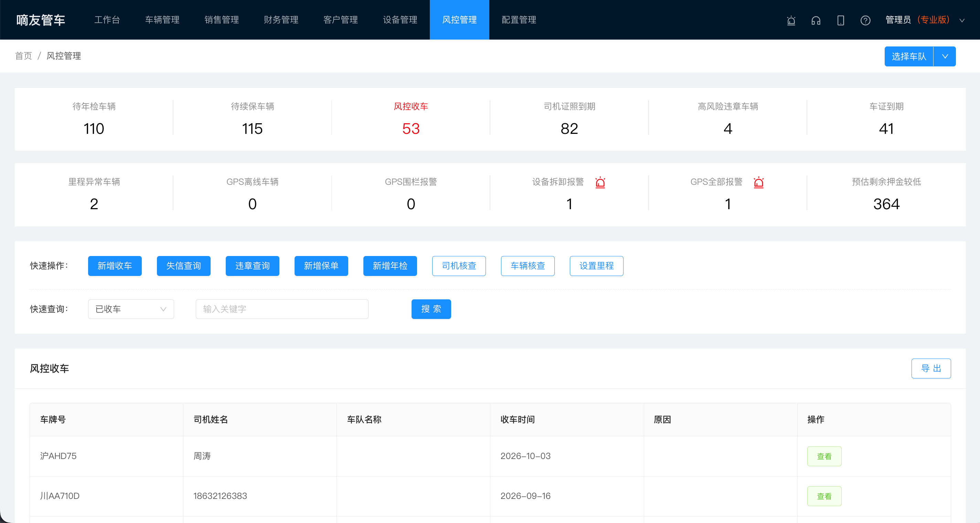Click the 新增年检 button

(390, 266)
